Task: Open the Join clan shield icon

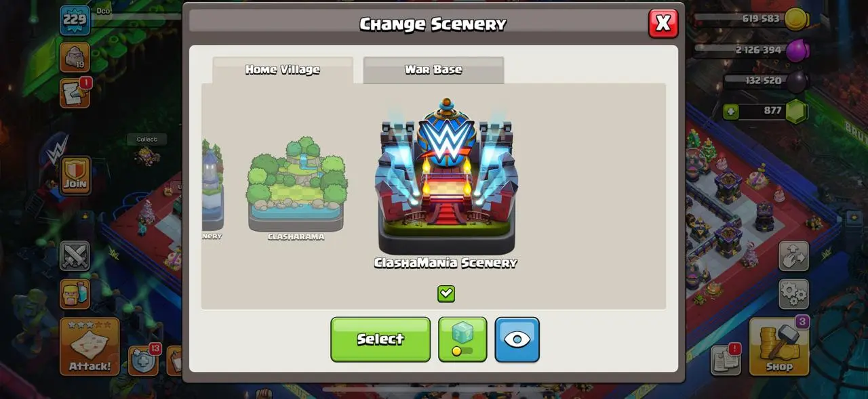Action: click(x=75, y=175)
